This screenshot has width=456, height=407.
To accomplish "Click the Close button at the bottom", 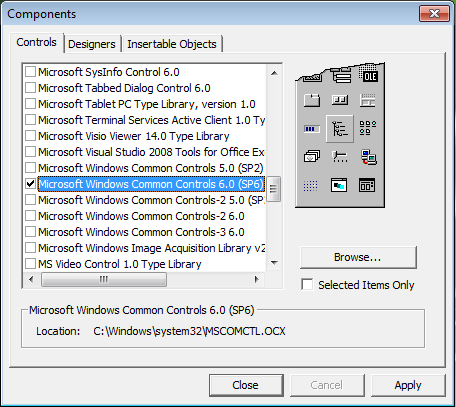I will (x=246, y=385).
